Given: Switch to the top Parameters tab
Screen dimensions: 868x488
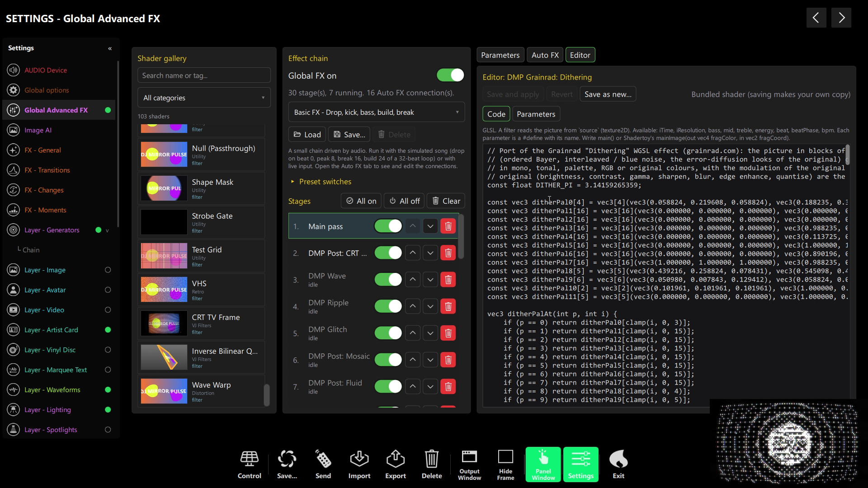Looking at the screenshot, I should click(x=500, y=55).
